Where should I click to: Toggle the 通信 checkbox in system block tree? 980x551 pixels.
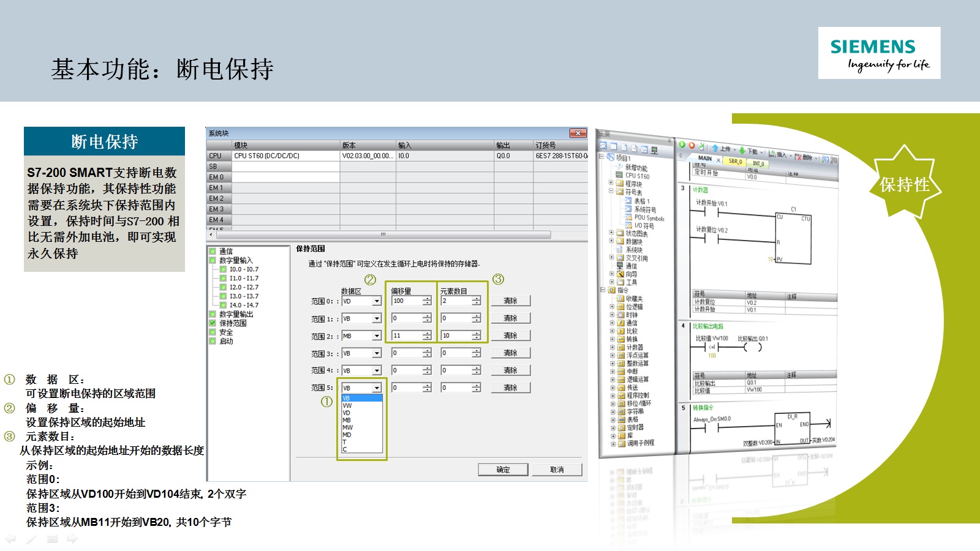213,251
